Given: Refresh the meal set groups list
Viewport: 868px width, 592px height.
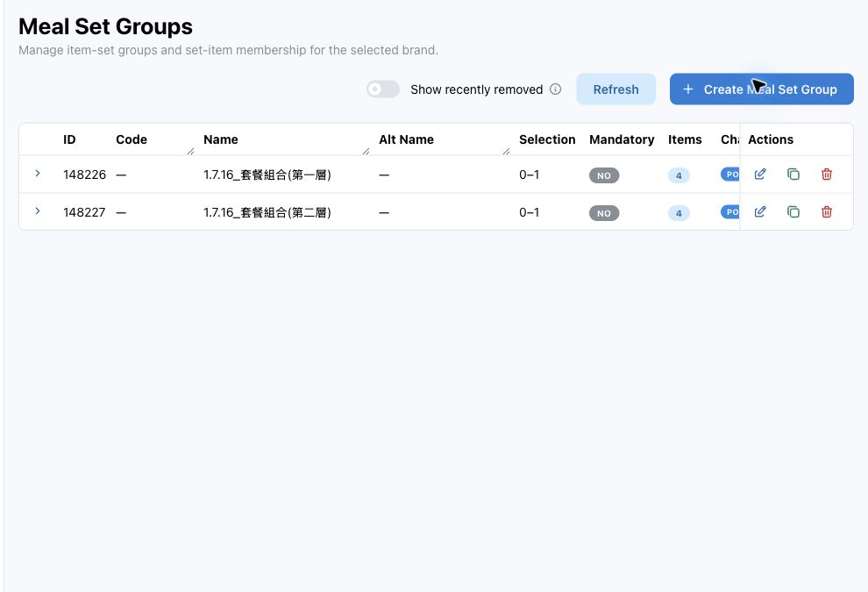Looking at the screenshot, I should click(615, 89).
